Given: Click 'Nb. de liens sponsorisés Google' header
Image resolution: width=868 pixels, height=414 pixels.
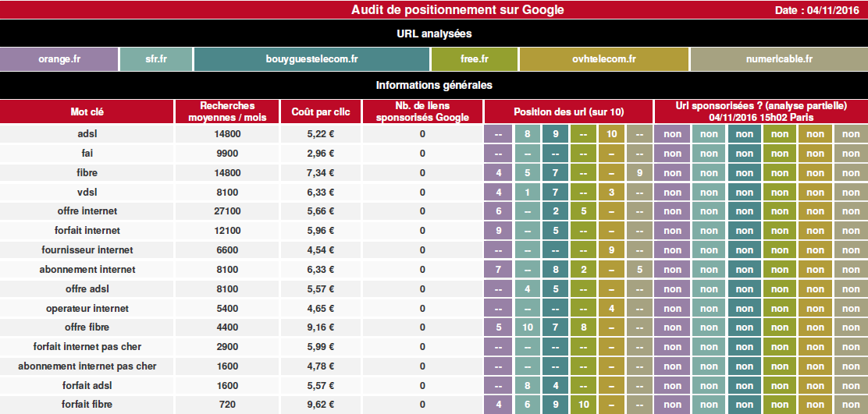Looking at the screenshot, I should click(422, 111).
